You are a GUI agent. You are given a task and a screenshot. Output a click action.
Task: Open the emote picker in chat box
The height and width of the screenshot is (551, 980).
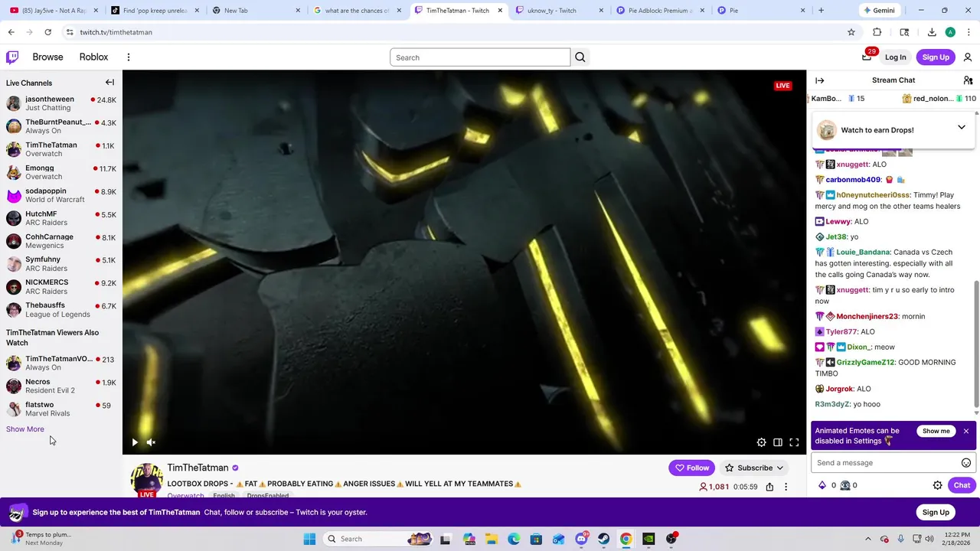pyautogui.click(x=966, y=463)
